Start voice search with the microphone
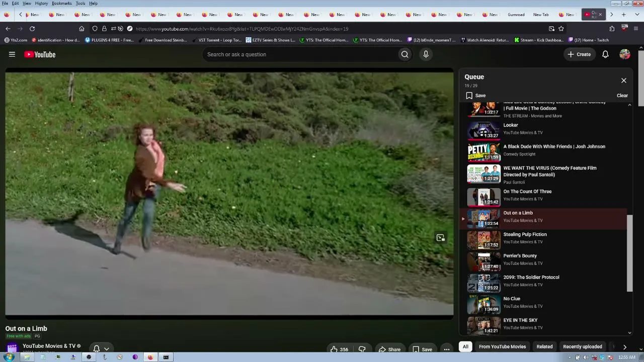This screenshot has width=644, height=362. [x=426, y=54]
